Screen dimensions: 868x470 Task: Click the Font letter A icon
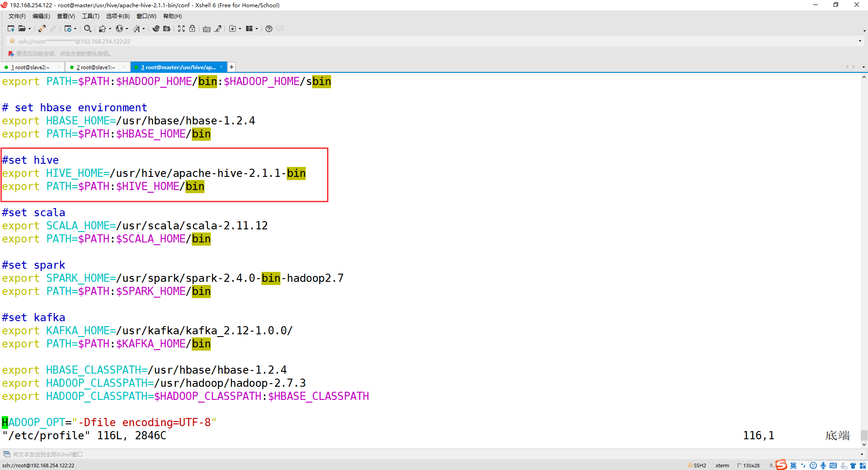(x=137, y=28)
